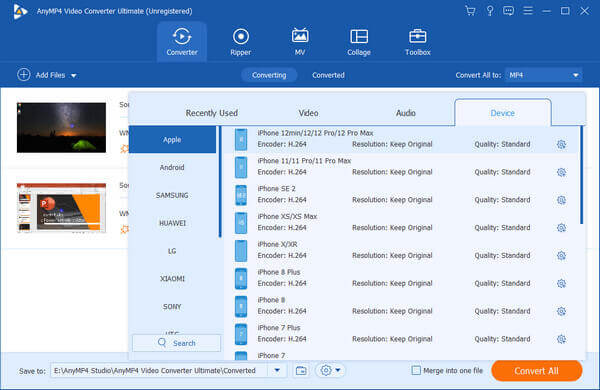Screen dimensions: 600x390
Task: Choose iPhone 7 Plus profile name
Action: pos(279,328)
